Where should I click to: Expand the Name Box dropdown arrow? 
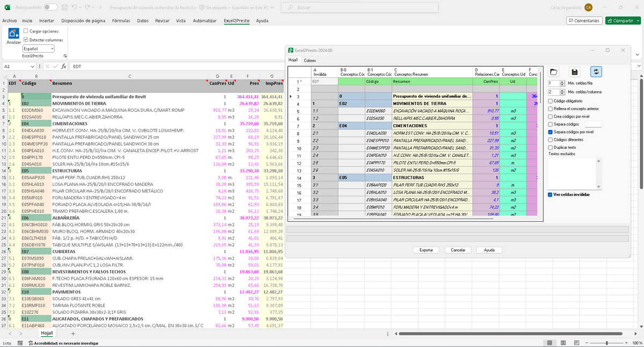point(33,67)
